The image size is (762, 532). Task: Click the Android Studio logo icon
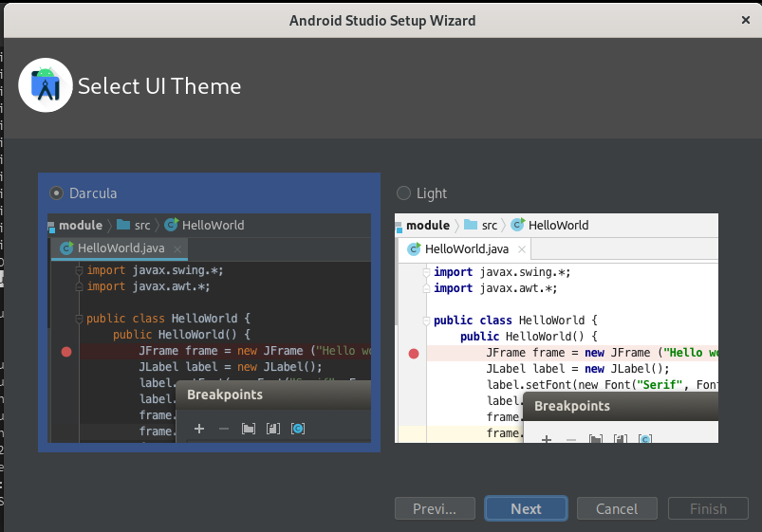coord(46,85)
